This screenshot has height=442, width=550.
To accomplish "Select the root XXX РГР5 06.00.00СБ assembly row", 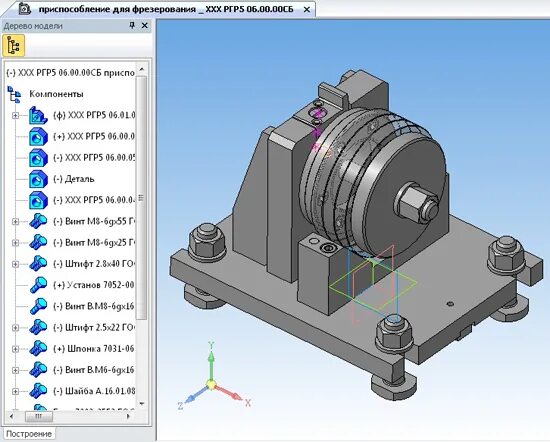I will click(x=70, y=73).
